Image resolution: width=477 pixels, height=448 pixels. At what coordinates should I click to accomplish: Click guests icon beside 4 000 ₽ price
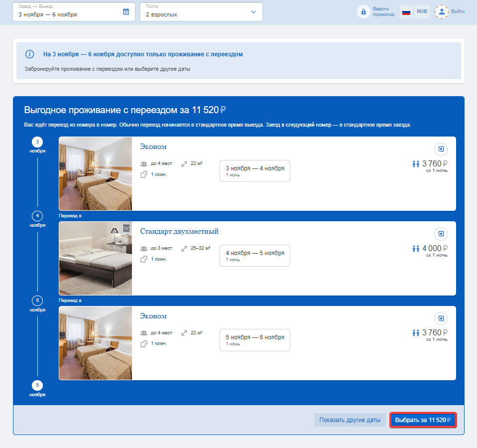pos(416,249)
